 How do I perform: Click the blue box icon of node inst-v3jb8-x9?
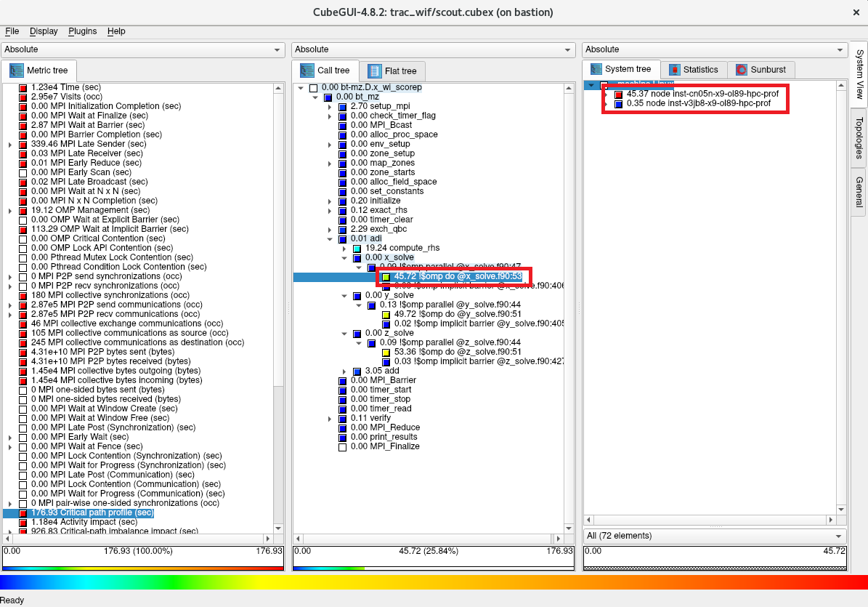tap(619, 104)
